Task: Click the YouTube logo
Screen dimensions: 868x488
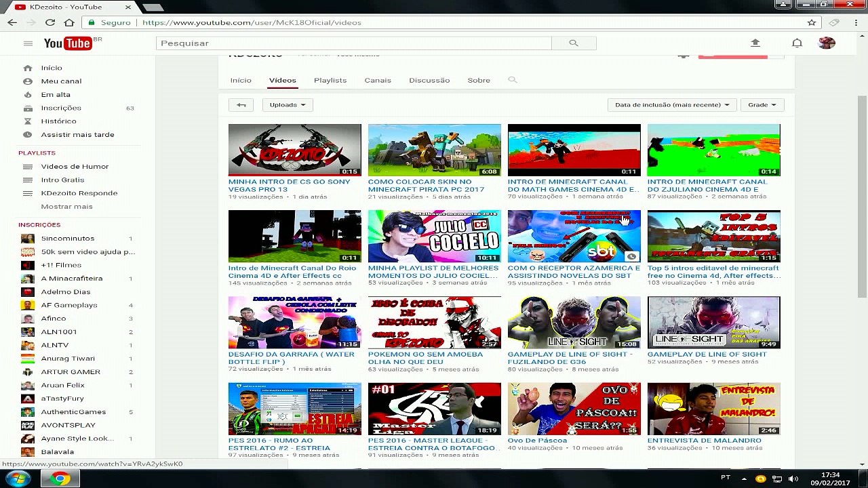Action: click(68, 43)
